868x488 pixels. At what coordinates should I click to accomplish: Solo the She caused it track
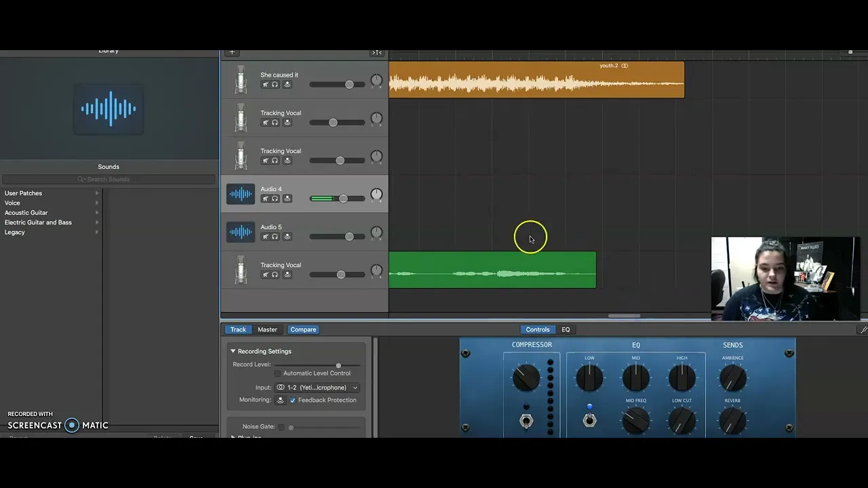click(x=275, y=85)
